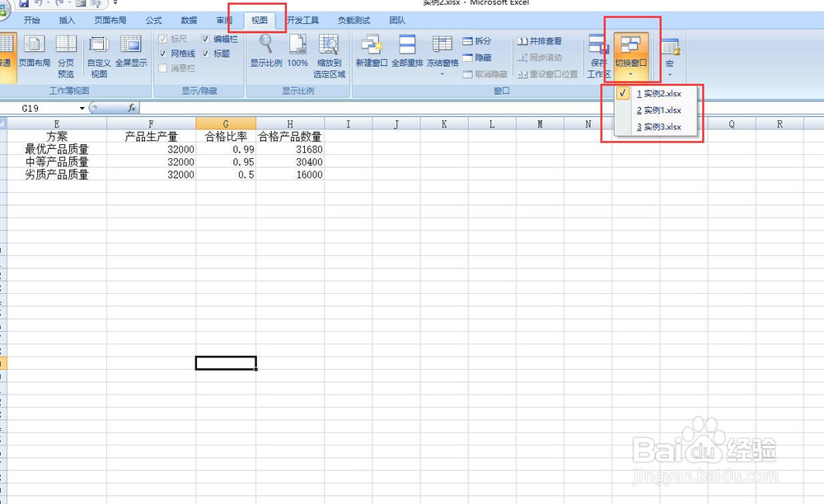Image resolution: width=824 pixels, height=504 pixels.
Task: Toggle the Gridlines checkbox
Action: [x=162, y=54]
